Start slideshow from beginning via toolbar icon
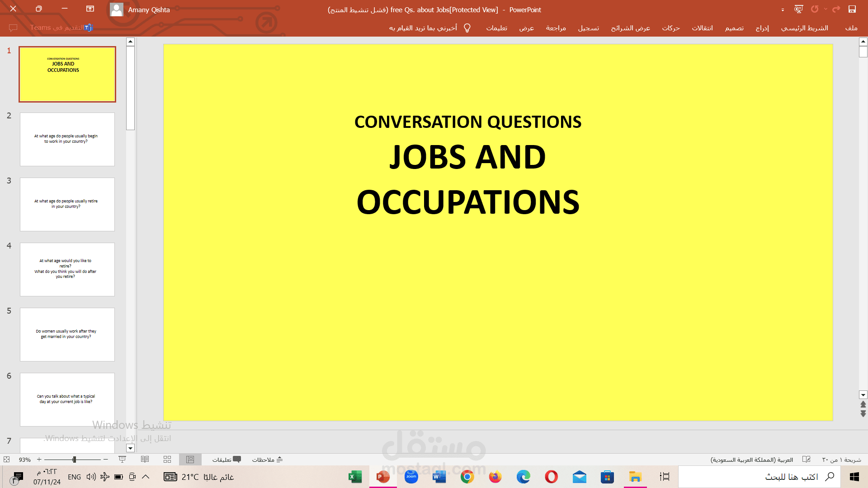 [x=798, y=9]
